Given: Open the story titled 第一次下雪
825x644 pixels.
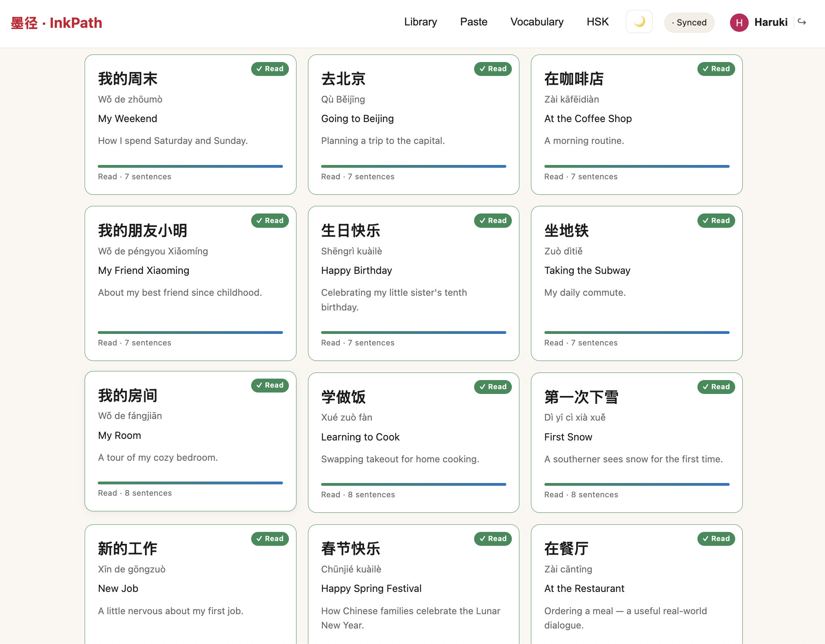Looking at the screenshot, I should tap(581, 397).
